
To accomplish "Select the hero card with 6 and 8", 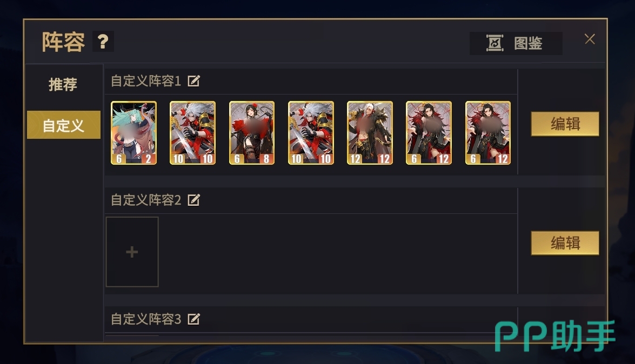I will point(252,133).
